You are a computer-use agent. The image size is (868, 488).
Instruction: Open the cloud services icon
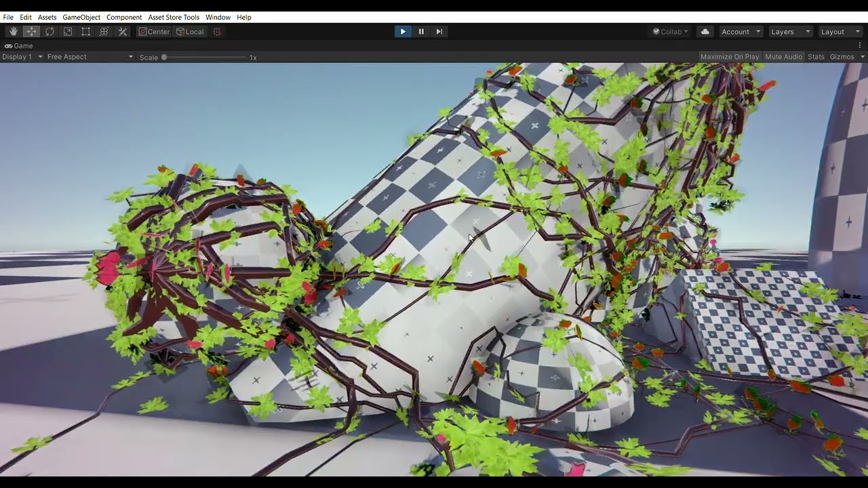pyautogui.click(x=705, y=32)
